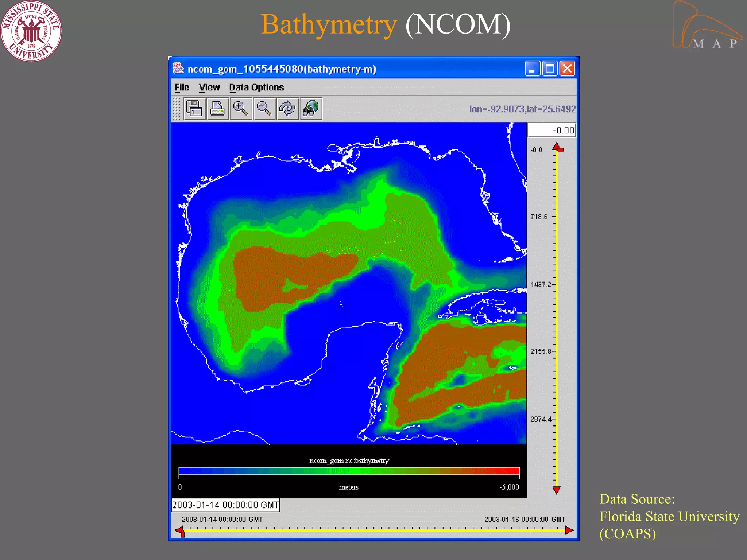Screen dimensions: 747x560
Task: Click the yellow vertical depth slider track
Action: point(557,319)
